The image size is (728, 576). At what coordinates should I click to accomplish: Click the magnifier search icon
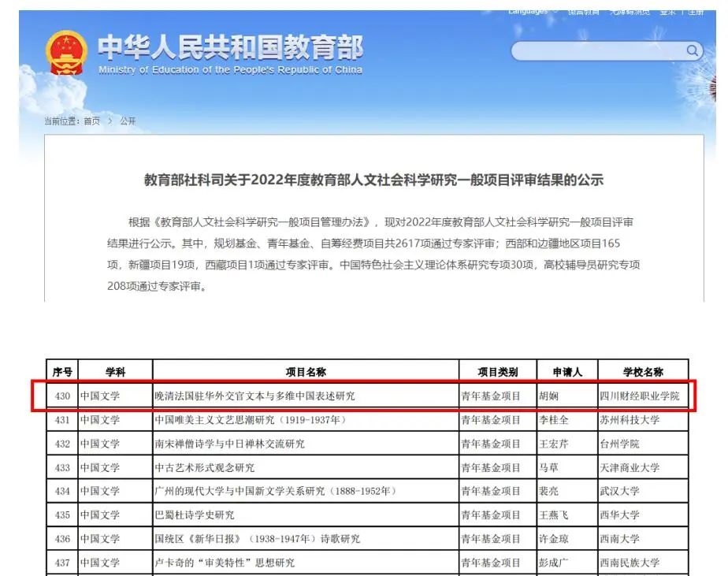[x=693, y=51]
